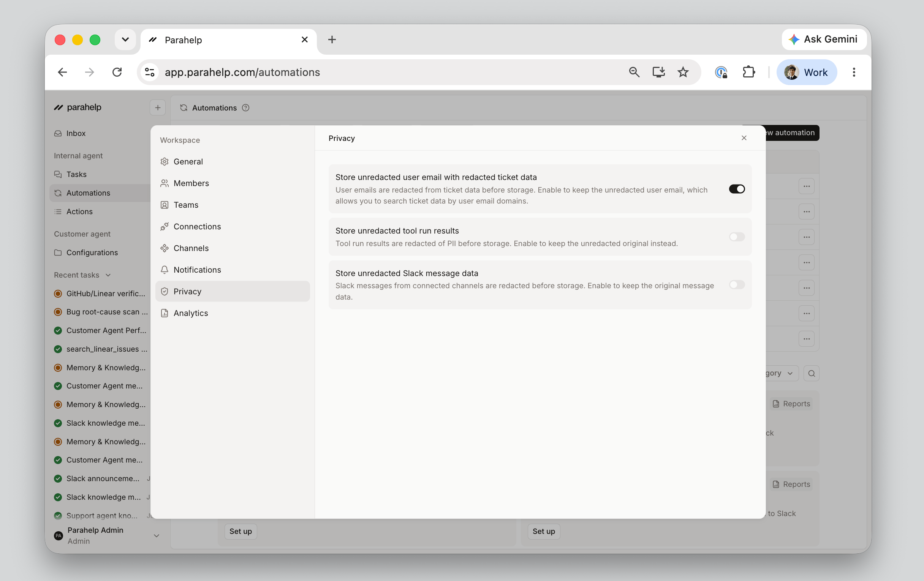Open the bottommost automation row's three-dot menu
The image size is (924, 581).
[806, 339]
